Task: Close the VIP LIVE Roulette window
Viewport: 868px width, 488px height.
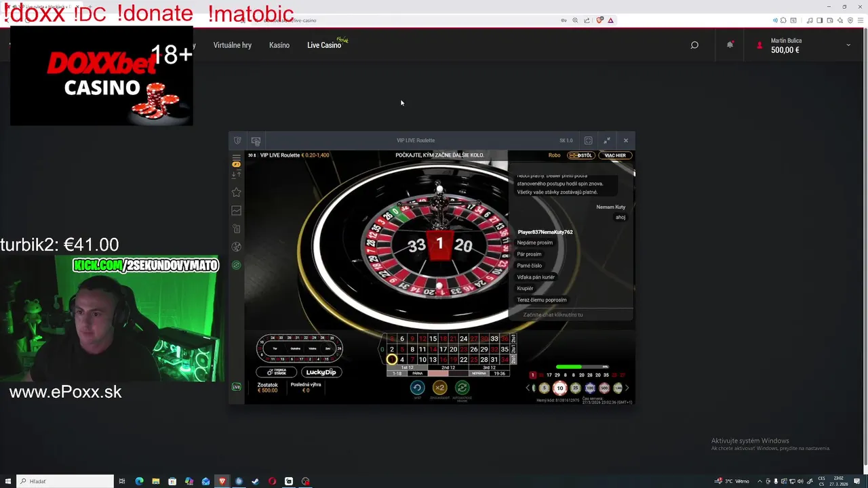Action: pos(626,140)
